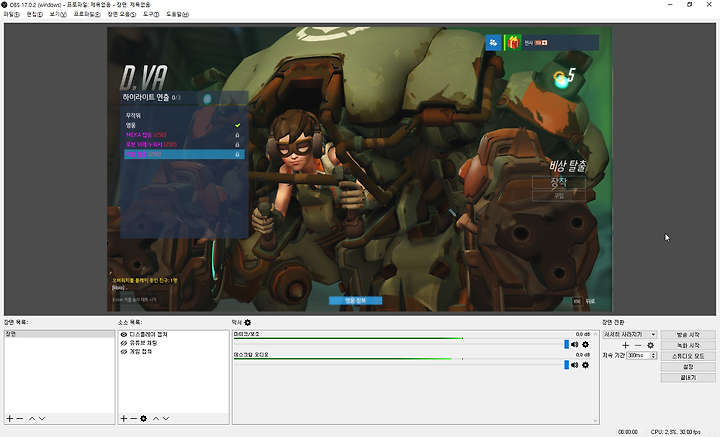
Task: Select the 디스플레이 캡쳐 source row
Action: click(174, 335)
